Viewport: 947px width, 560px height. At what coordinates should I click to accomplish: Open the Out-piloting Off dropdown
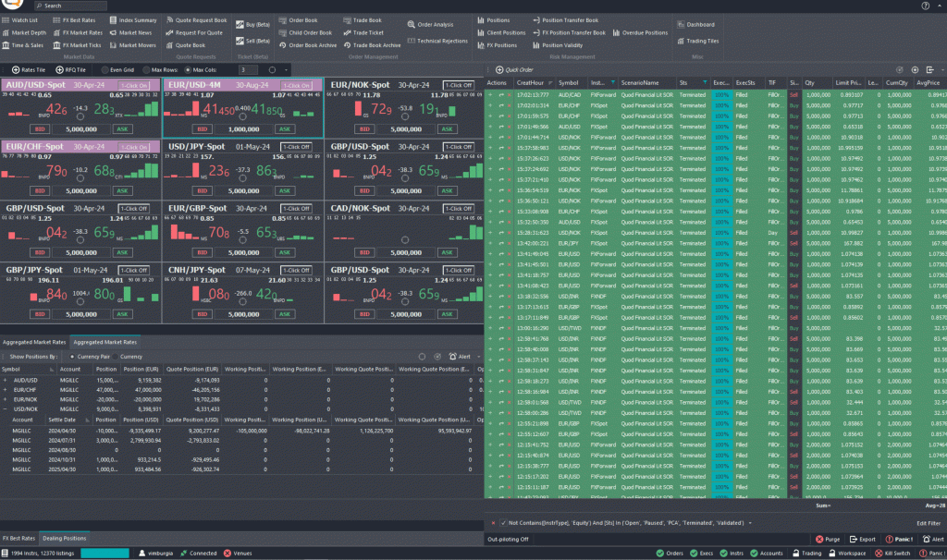[510, 537]
